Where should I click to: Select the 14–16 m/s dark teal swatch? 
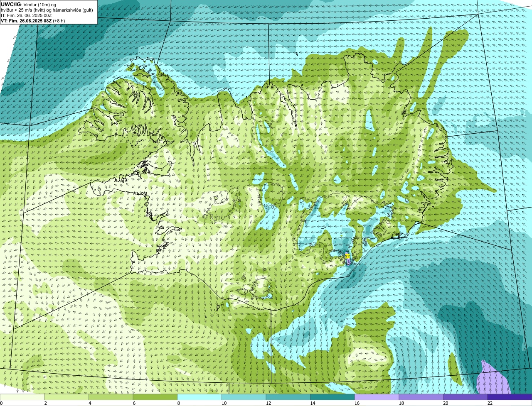(x=332, y=397)
